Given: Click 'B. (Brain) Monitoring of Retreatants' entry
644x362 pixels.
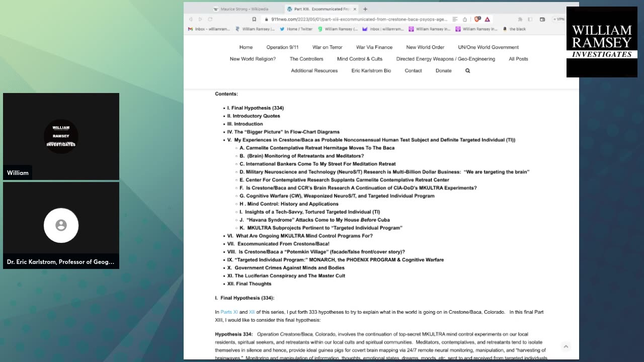Looking at the screenshot, I should [x=301, y=156].
